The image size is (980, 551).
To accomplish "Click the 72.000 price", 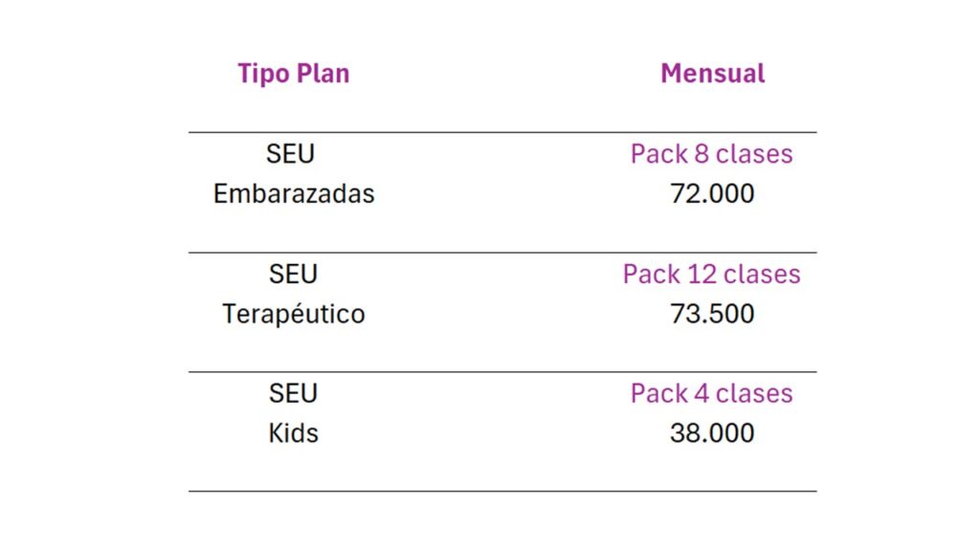I will [x=712, y=193].
